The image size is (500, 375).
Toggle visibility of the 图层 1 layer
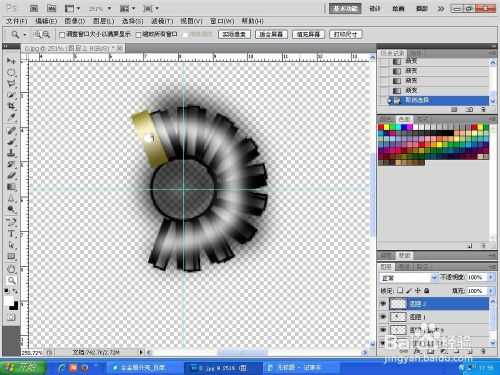pyautogui.click(x=383, y=317)
